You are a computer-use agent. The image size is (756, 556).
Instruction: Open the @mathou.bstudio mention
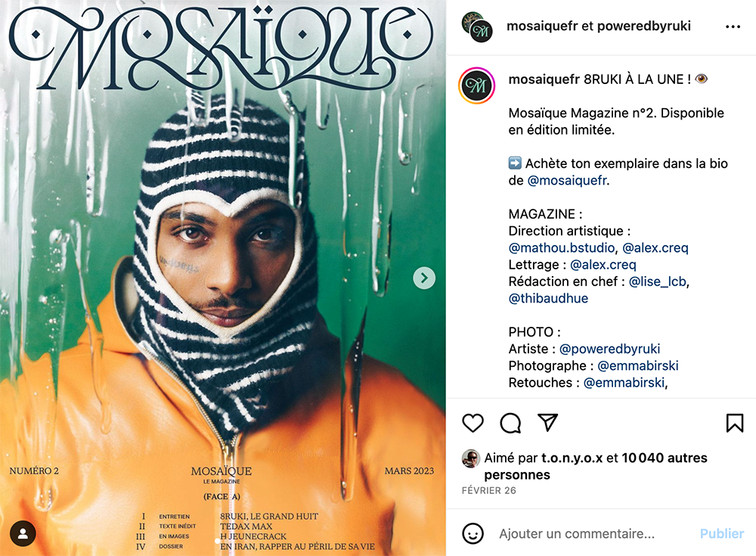562,247
